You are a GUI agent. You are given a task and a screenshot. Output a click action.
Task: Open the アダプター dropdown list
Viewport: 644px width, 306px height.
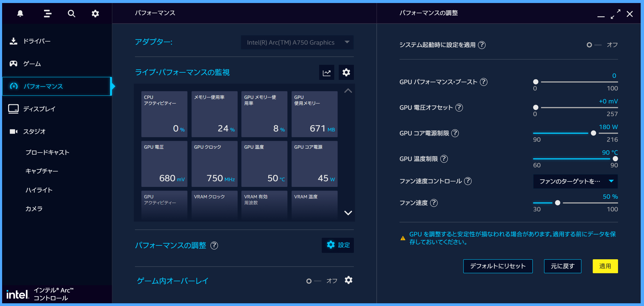297,43
